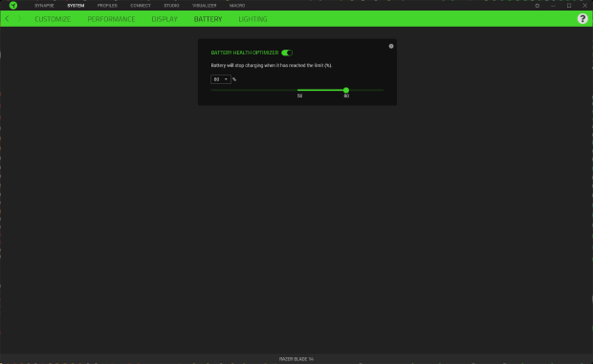Viewport: 593px width, 364px height.
Task: Open the Connect menu item
Action: pos(141,6)
